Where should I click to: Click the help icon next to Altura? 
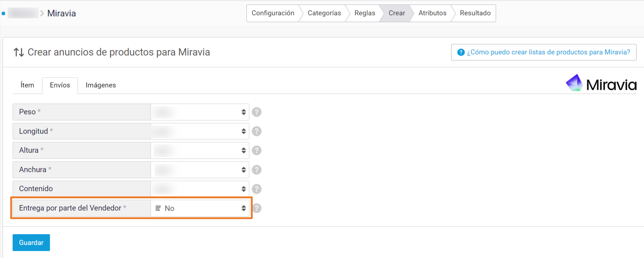tap(256, 150)
